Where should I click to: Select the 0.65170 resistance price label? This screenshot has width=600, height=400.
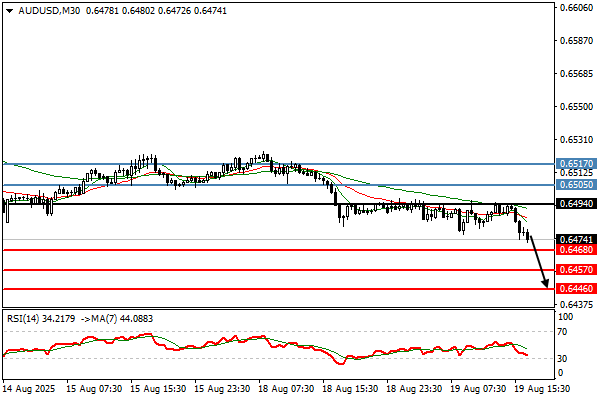pyautogui.click(x=576, y=164)
